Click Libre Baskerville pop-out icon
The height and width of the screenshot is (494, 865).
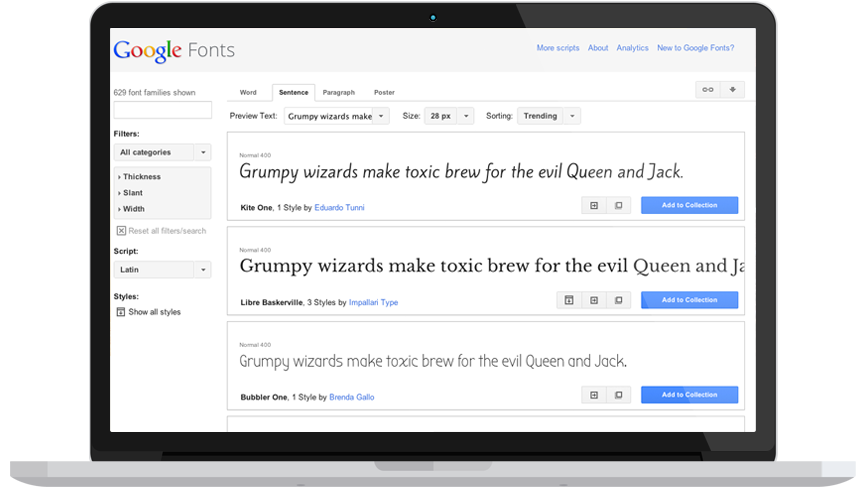click(618, 300)
